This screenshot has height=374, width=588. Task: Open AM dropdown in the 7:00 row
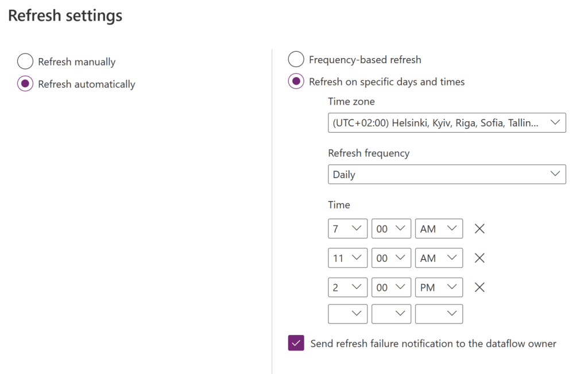click(439, 229)
